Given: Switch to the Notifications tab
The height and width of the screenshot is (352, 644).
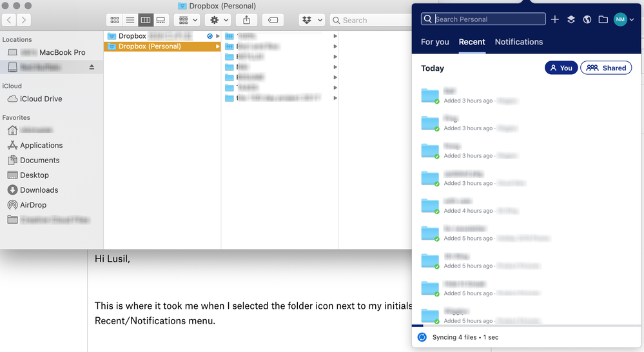Looking at the screenshot, I should click(519, 42).
